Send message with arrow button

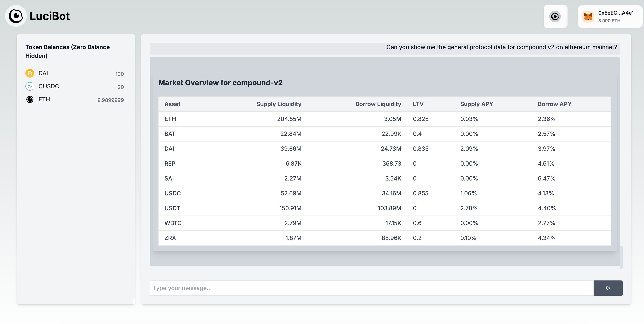(608, 288)
